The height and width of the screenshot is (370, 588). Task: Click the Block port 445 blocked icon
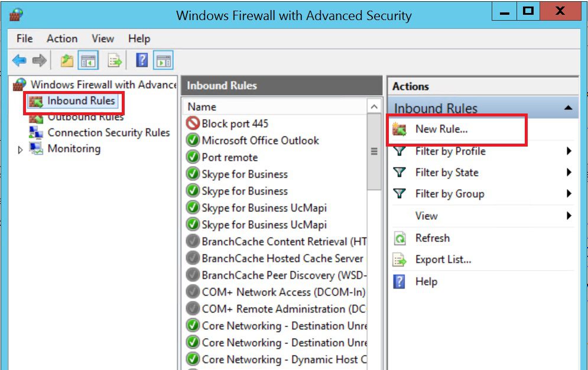[193, 124]
